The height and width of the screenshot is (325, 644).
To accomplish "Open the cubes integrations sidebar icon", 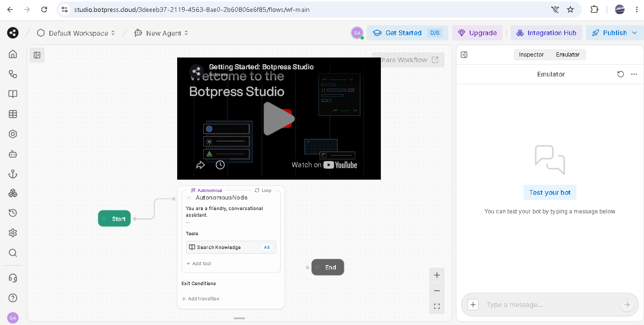I will (x=13, y=193).
